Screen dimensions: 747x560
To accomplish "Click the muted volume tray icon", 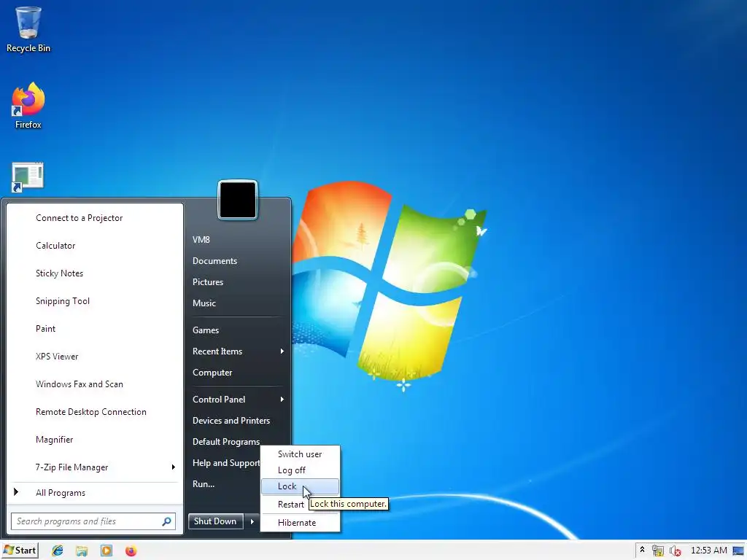I will click(x=675, y=551).
